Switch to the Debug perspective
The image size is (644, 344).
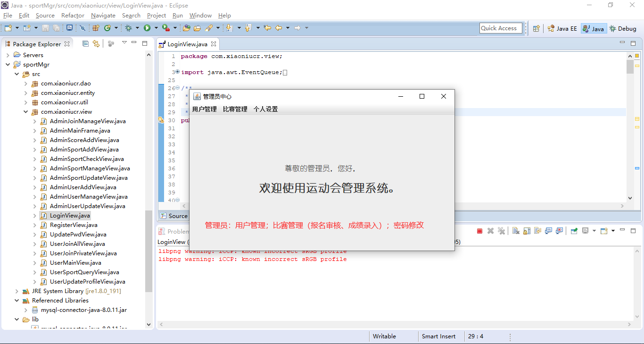[x=623, y=28]
